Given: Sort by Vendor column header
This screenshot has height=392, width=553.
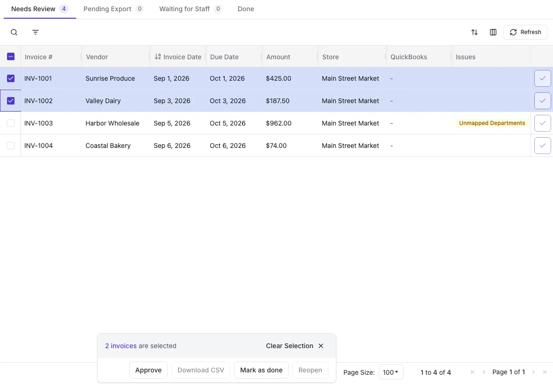Looking at the screenshot, I should 116,57.
